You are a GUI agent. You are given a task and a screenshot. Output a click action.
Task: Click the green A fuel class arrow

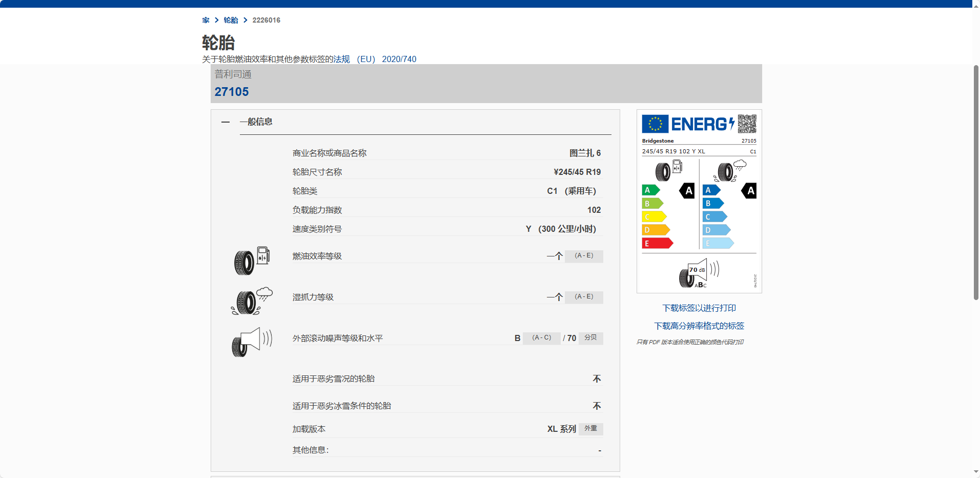(x=650, y=190)
